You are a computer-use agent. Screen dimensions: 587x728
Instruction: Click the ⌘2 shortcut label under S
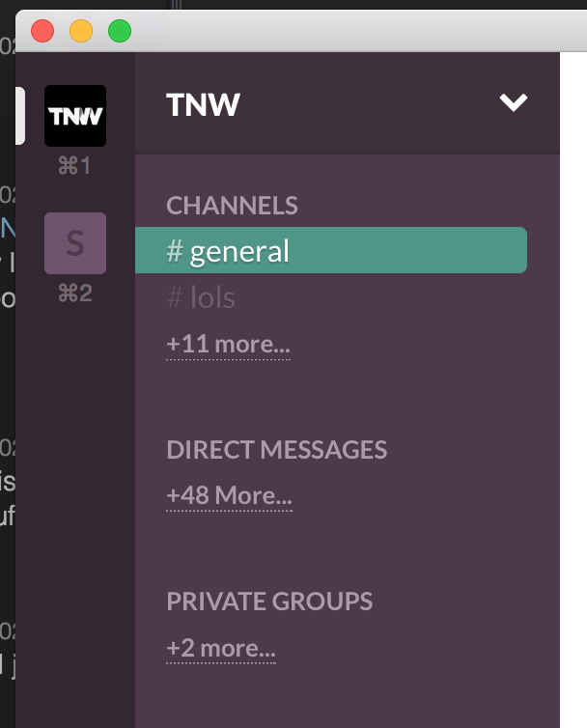tap(75, 294)
